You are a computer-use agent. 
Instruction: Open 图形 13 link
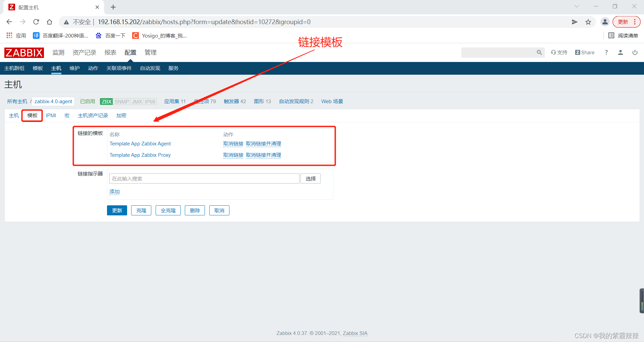262,101
